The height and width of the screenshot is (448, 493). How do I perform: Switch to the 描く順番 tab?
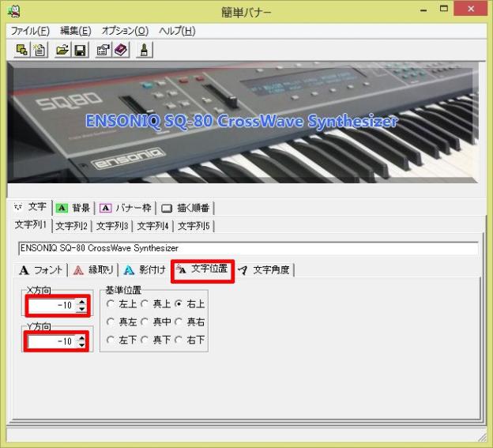click(185, 208)
